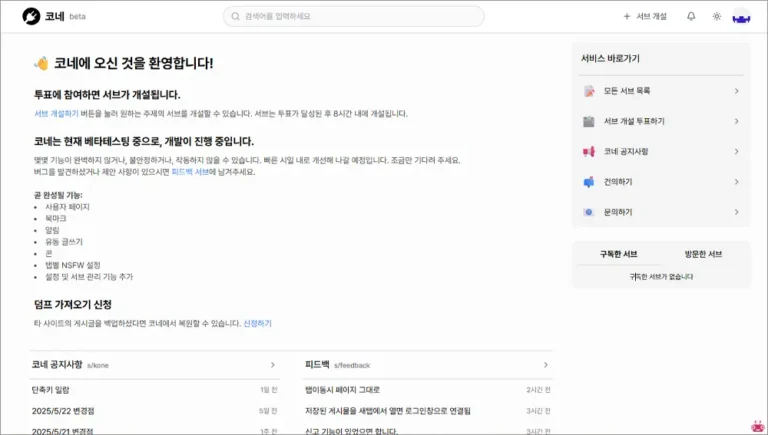Switch to the 방문한 서브 tab

703,254
